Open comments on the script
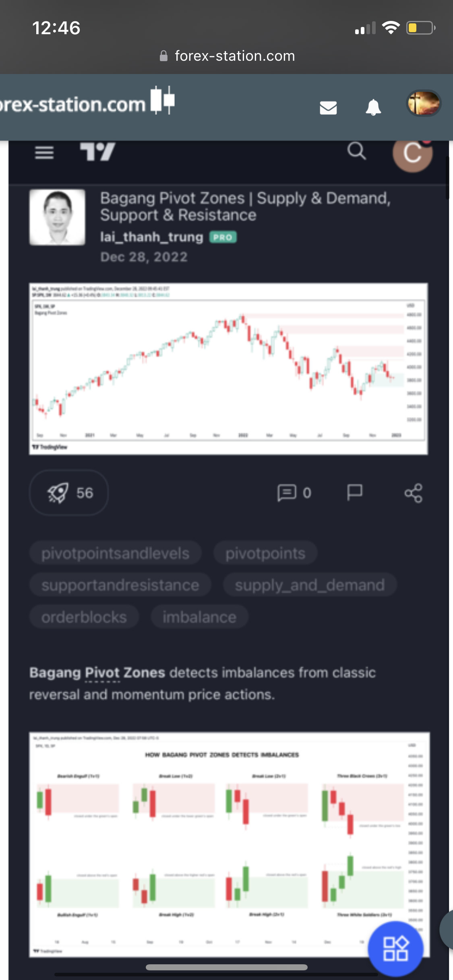 pos(294,493)
